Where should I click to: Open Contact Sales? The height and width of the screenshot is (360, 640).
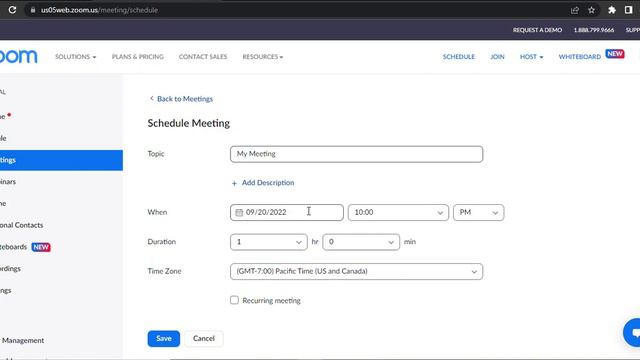[203, 57]
